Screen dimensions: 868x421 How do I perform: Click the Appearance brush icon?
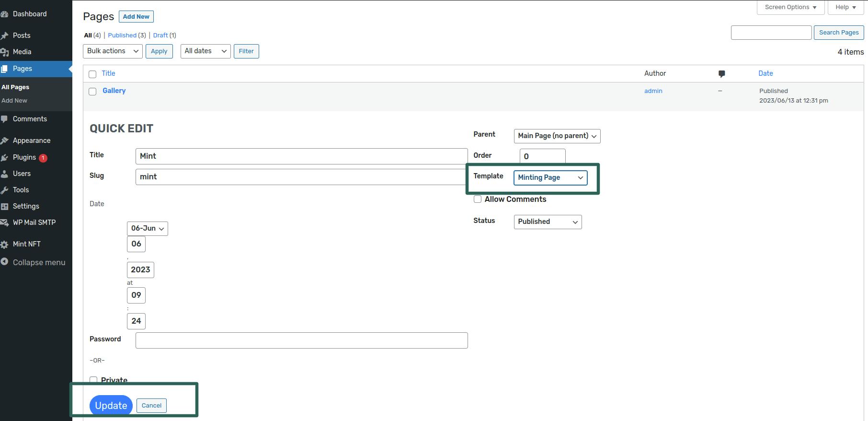[x=4, y=140]
